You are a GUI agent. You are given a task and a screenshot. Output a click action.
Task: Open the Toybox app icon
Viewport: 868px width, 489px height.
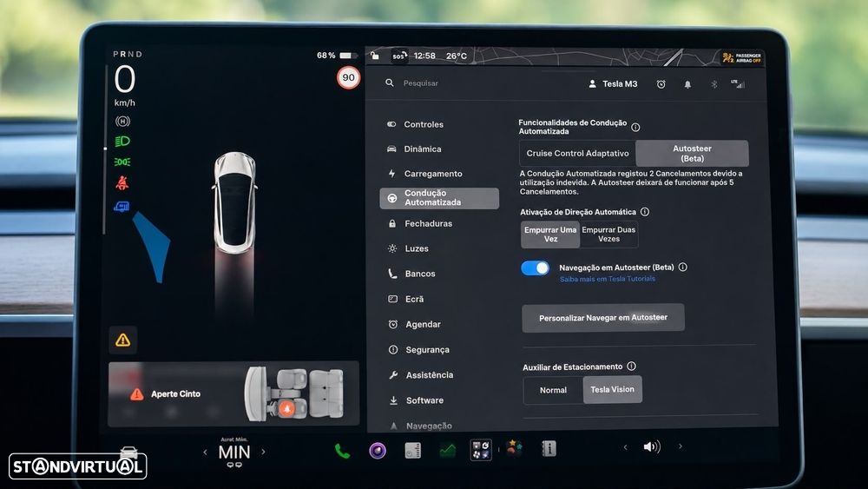pos(514,448)
